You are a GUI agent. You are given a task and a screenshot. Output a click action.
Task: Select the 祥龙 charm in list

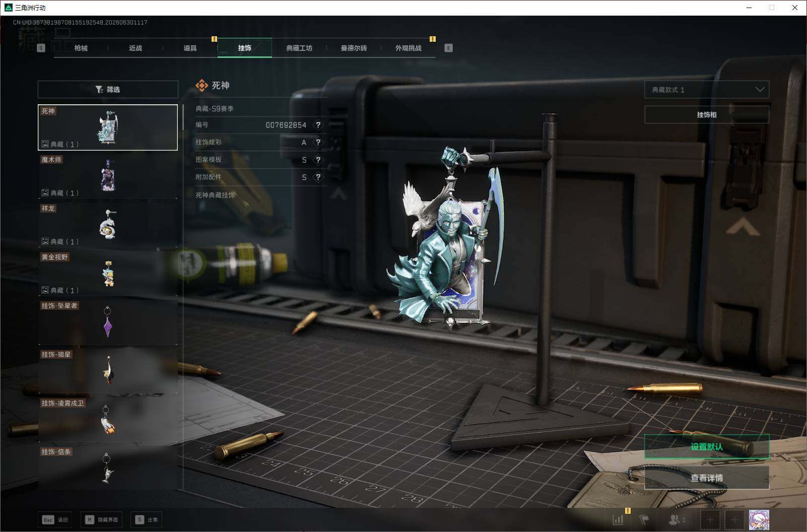[x=108, y=225]
